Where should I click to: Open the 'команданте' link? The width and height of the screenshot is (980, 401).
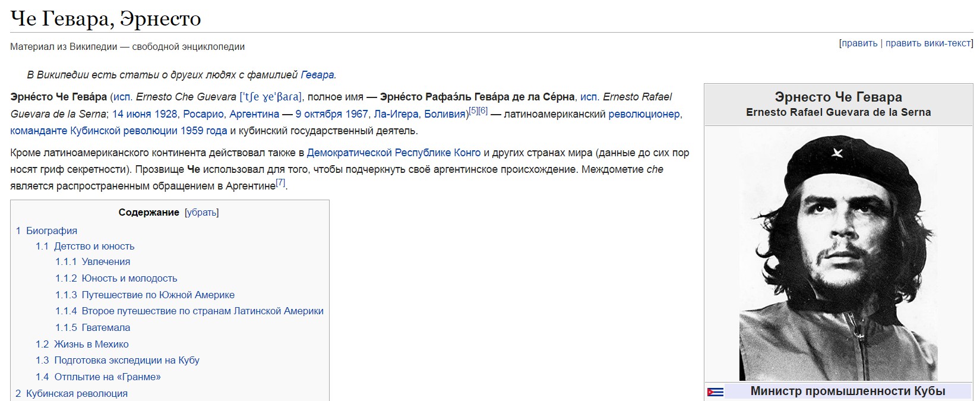(x=39, y=131)
